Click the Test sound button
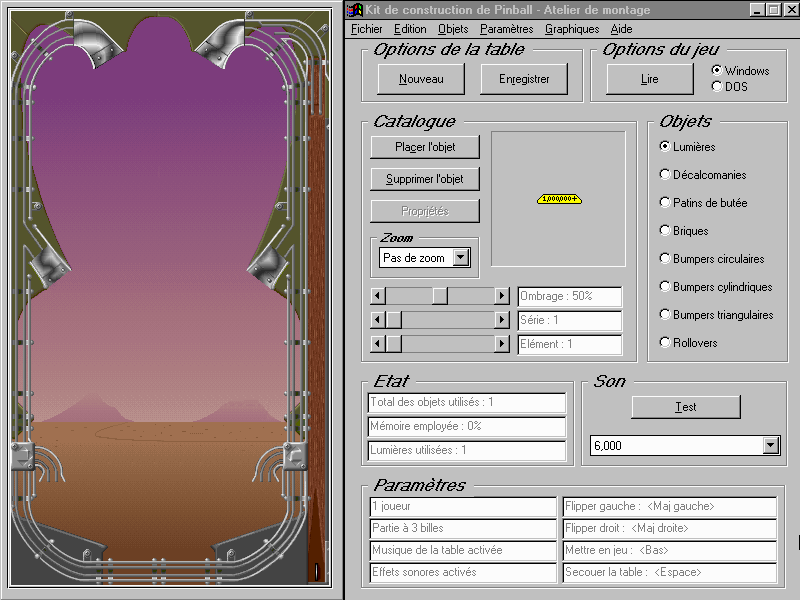The image size is (800, 600). coord(686,407)
